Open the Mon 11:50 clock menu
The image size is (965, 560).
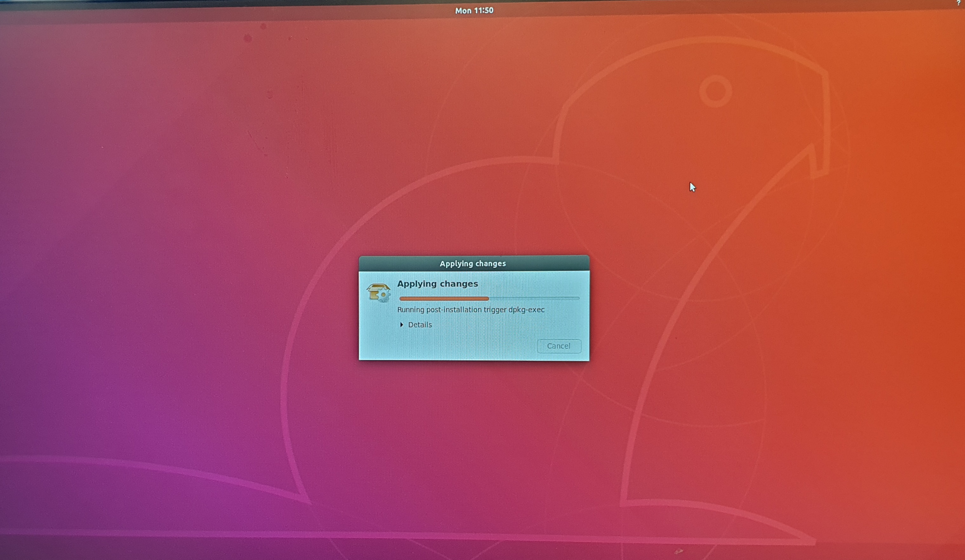click(474, 11)
